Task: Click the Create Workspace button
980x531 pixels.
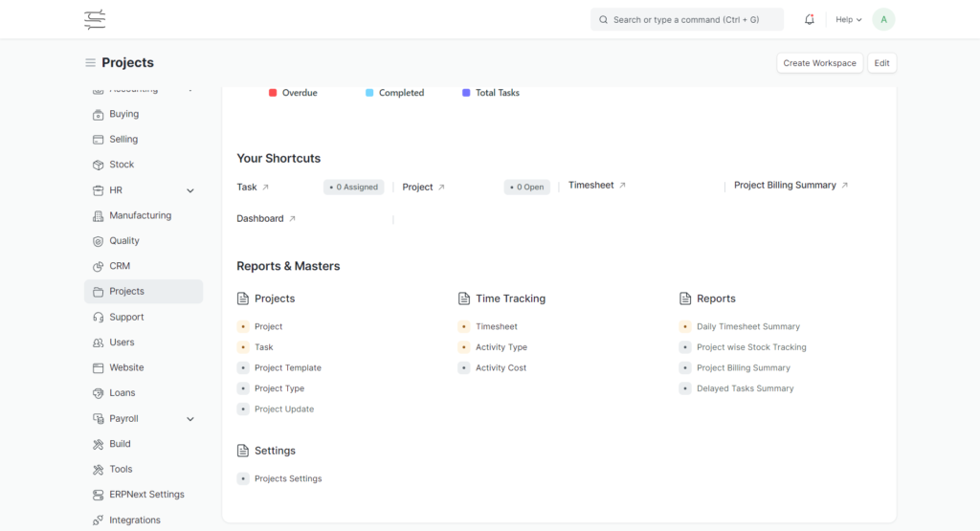Action: [819, 63]
